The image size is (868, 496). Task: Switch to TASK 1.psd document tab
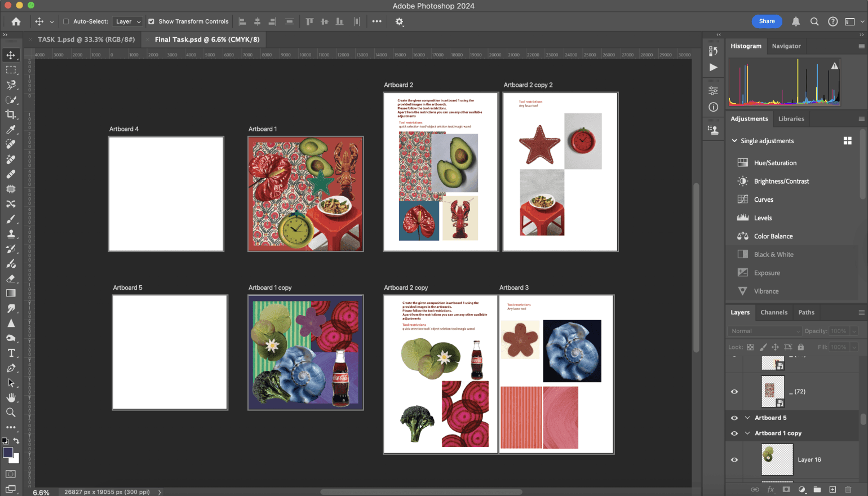coord(86,39)
